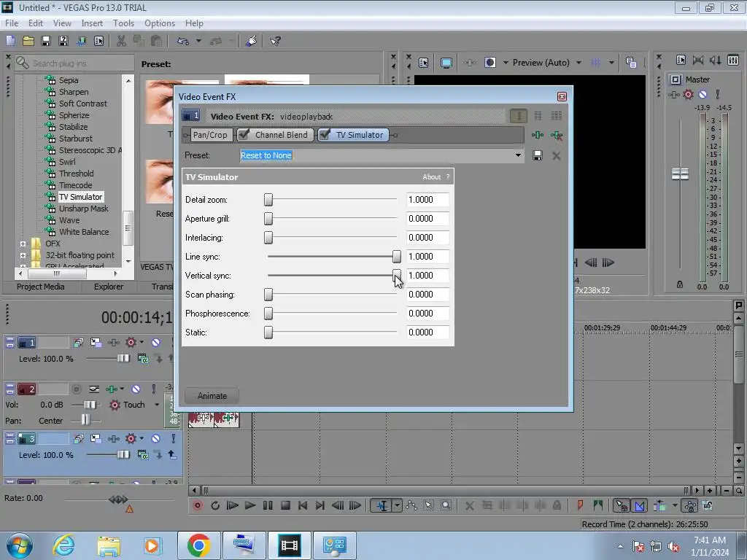Screen dimensions: 747x560
Task: Select the Zoom edit tool
Action: pos(446,506)
